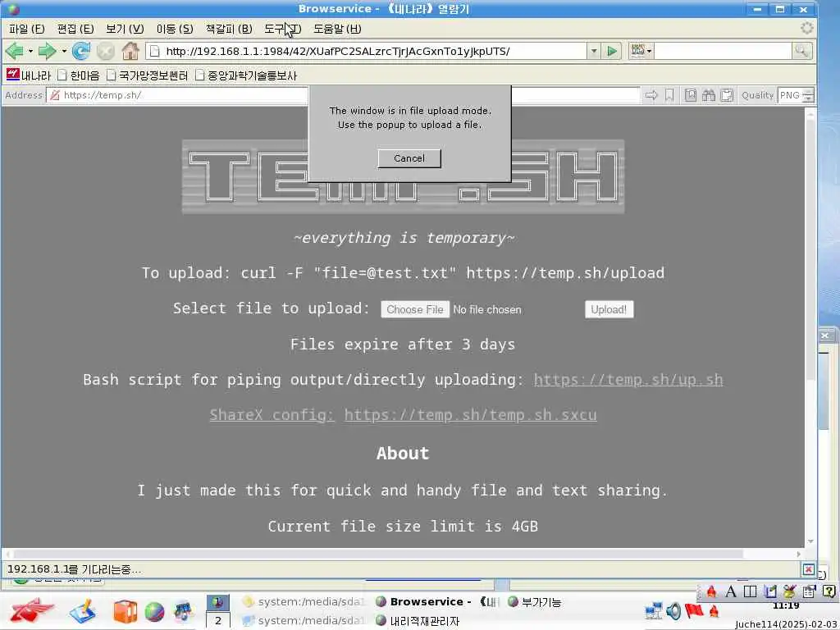Click the Browservice clipboard icon

[727, 95]
